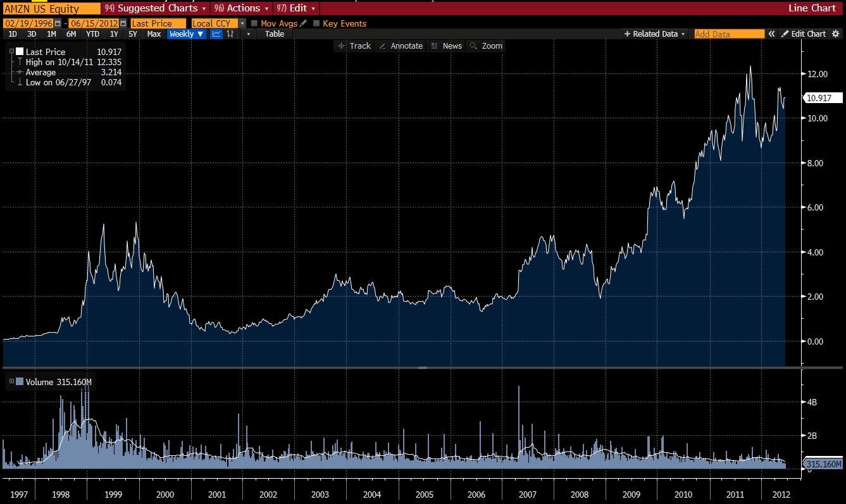Image resolution: width=846 pixels, height=504 pixels.
Task: Click the 2008 label on time axis
Action: tap(579, 494)
